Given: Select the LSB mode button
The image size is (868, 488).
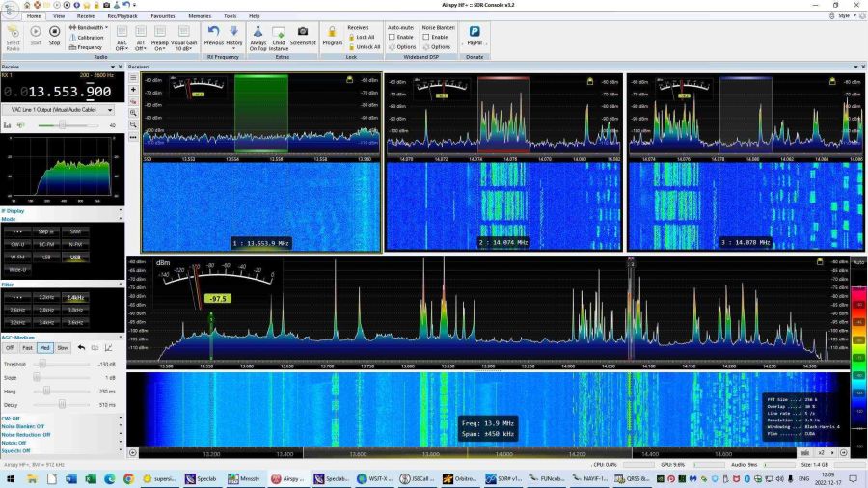Looking at the screenshot, I should coord(45,258).
